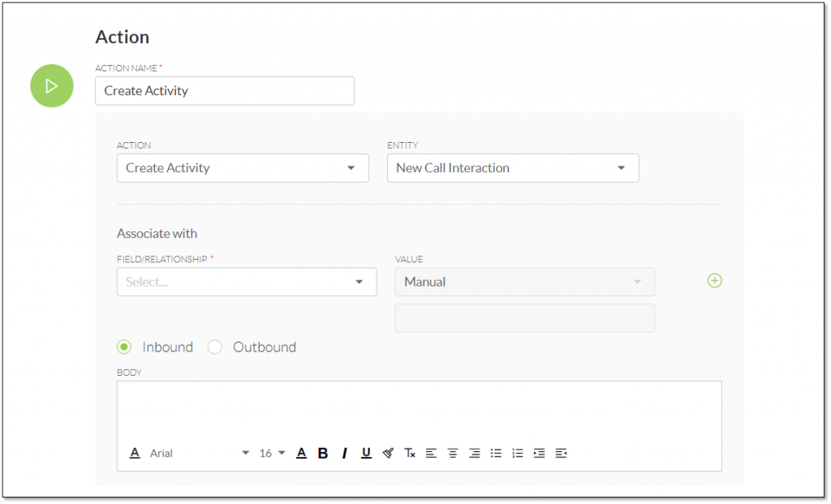Apply a numbered list in the body editor

517,453
